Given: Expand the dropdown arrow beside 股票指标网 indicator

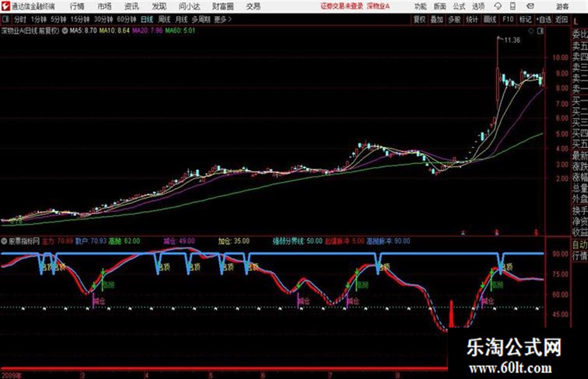Looking at the screenshot, I should click(x=4, y=241).
